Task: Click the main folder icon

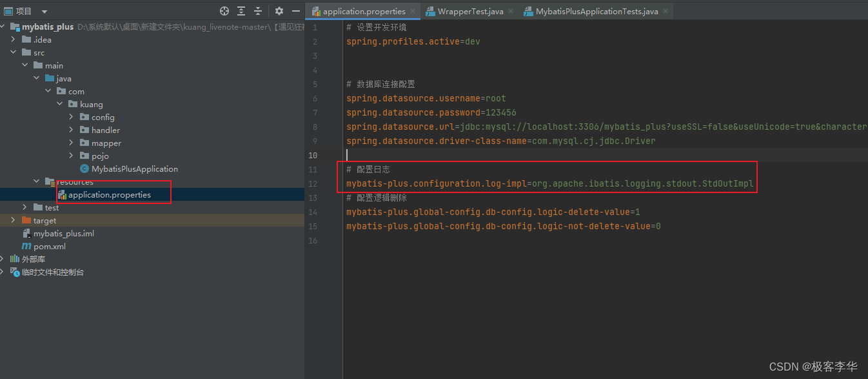Action: 38,65
